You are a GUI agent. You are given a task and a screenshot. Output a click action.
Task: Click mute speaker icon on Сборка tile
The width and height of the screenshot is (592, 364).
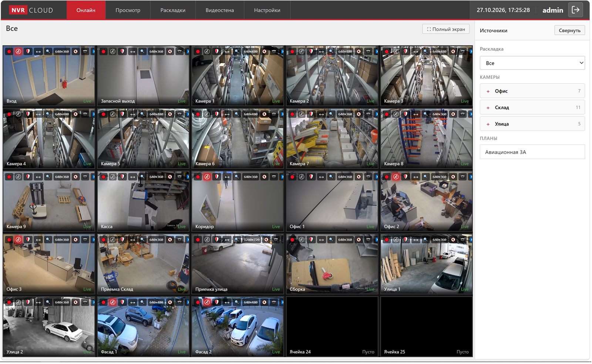[359, 240]
